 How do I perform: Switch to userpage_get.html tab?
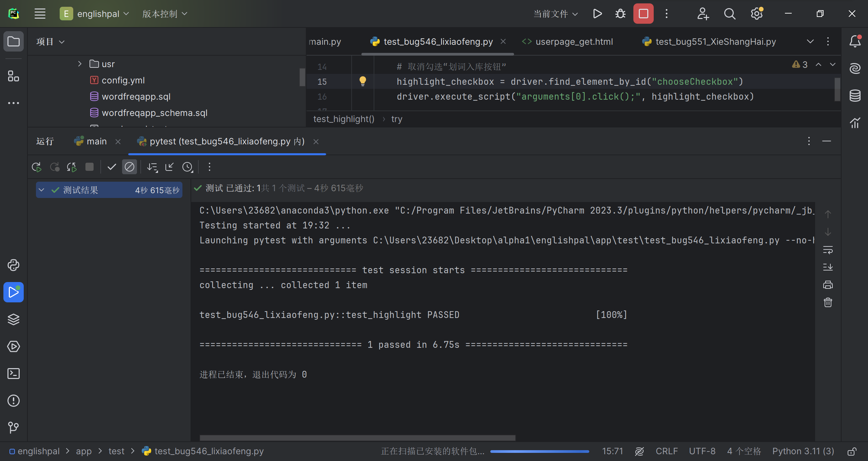coord(574,42)
